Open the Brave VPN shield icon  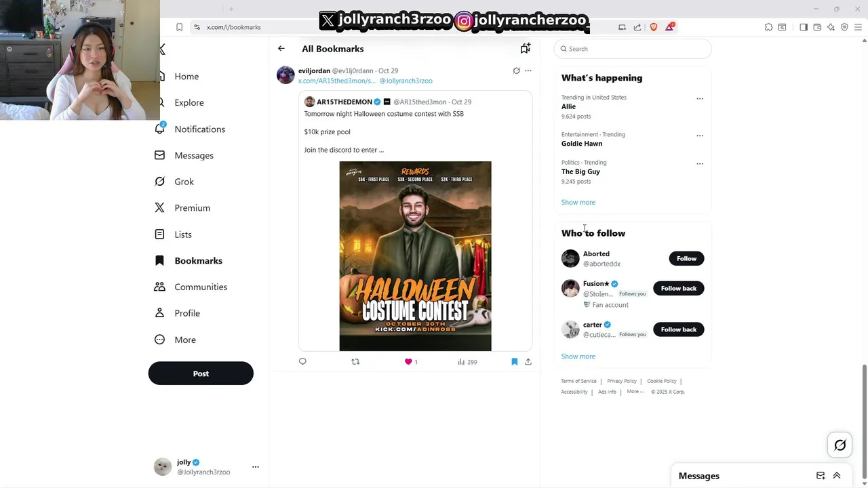(x=844, y=27)
